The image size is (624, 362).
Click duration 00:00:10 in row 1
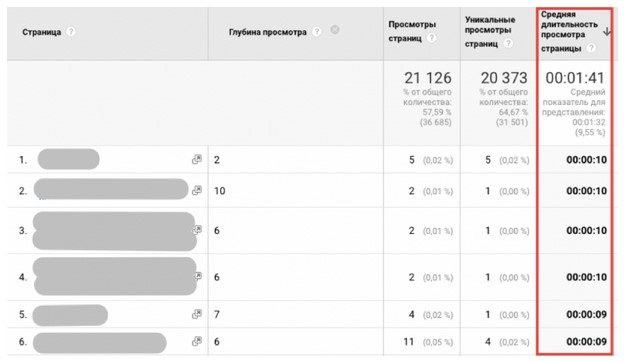click(x=587, y=160)
